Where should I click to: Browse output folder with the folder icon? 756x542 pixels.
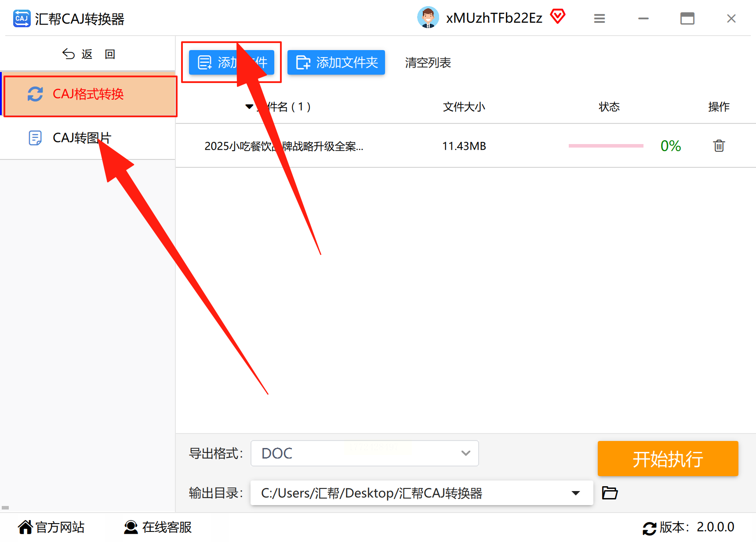(610, 493)
